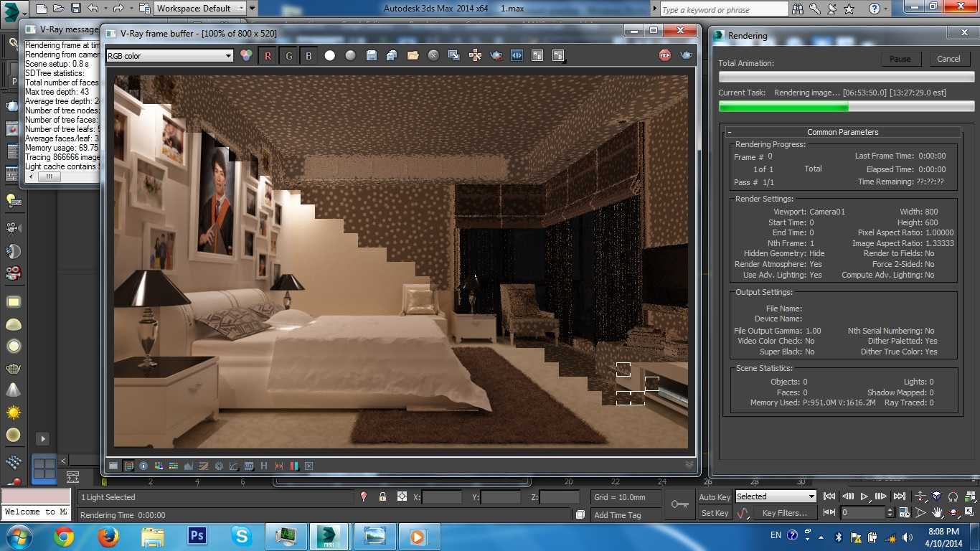Open Chrome from the taskbar
This screenshot has width=980, height=551.
point(64,536)
